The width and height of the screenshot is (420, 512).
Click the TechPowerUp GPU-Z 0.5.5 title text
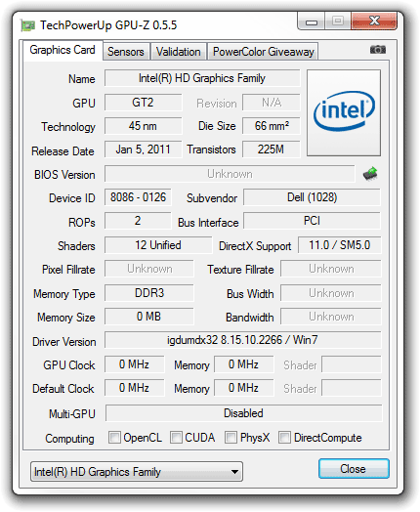108,25
